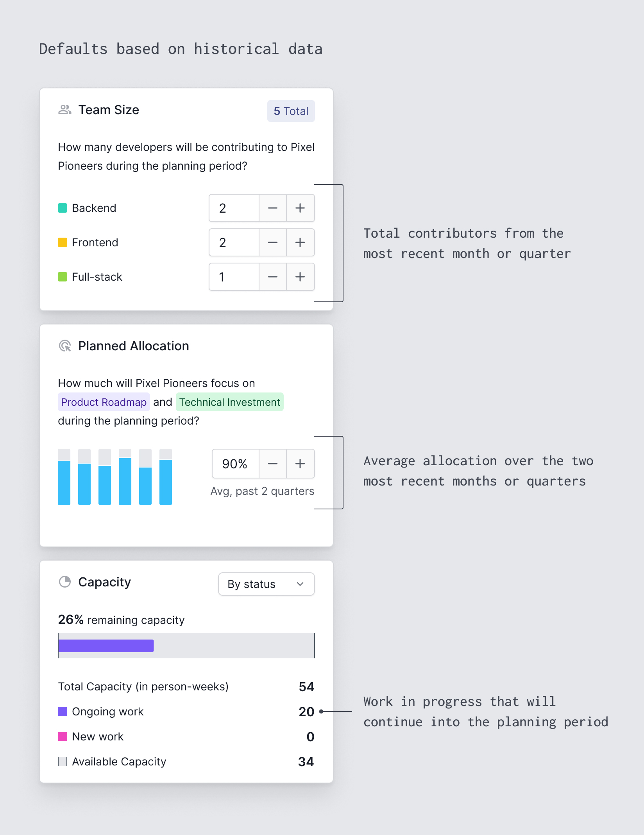Click the Ongoing work purple legend swatch

(63, 711)
